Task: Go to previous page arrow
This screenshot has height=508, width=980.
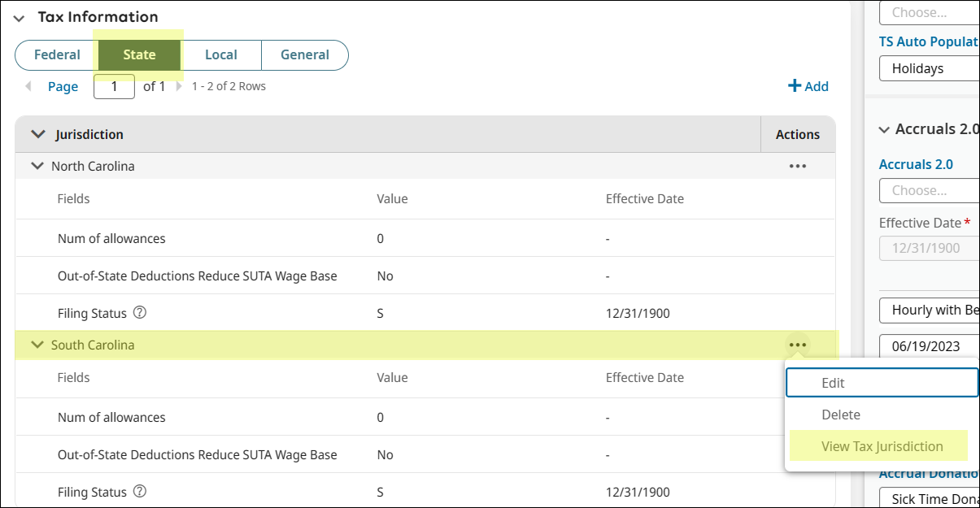Action: point(28,86)
